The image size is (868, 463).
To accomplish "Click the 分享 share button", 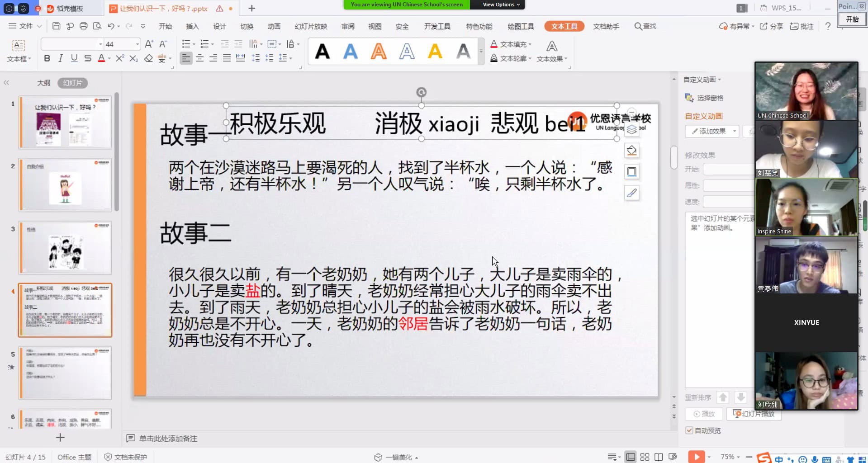I will (771, 26).
